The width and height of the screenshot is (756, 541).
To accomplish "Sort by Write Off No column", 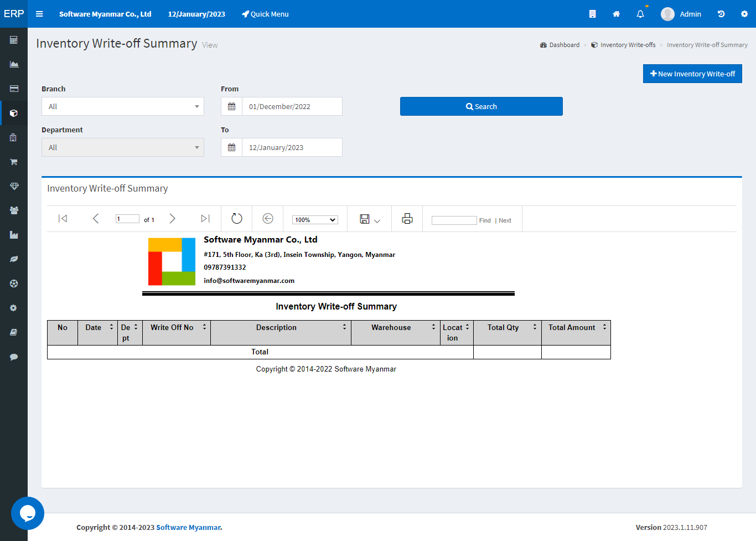I will 205,327.
